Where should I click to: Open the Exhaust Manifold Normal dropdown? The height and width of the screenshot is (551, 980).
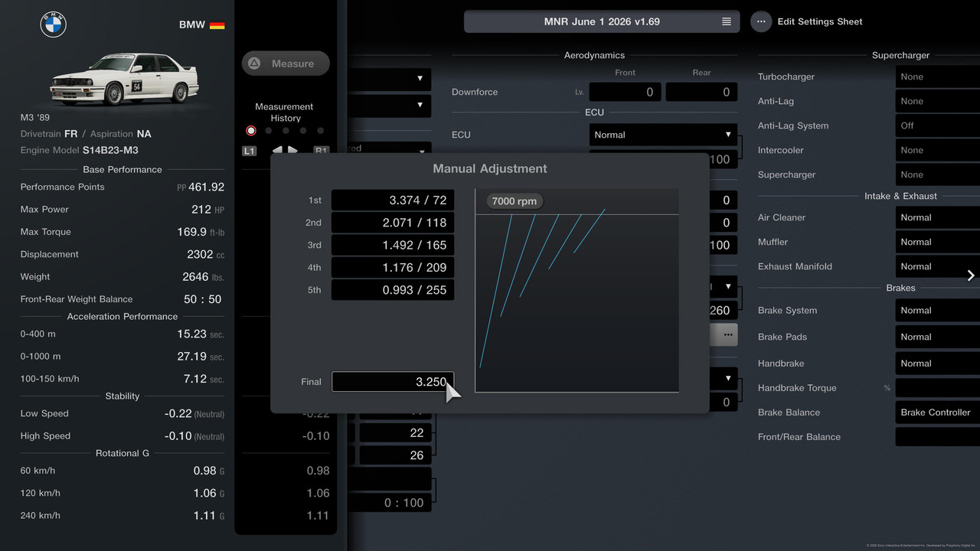(938, 266)
